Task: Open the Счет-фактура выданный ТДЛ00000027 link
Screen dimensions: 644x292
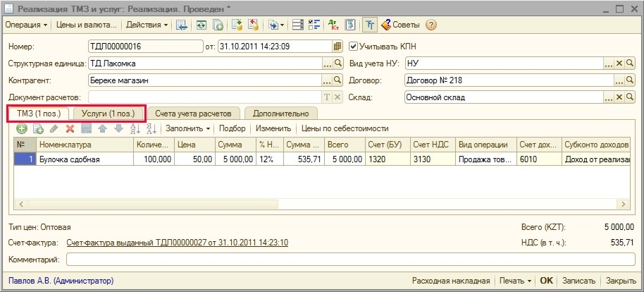Action: [x=177, y=243]
